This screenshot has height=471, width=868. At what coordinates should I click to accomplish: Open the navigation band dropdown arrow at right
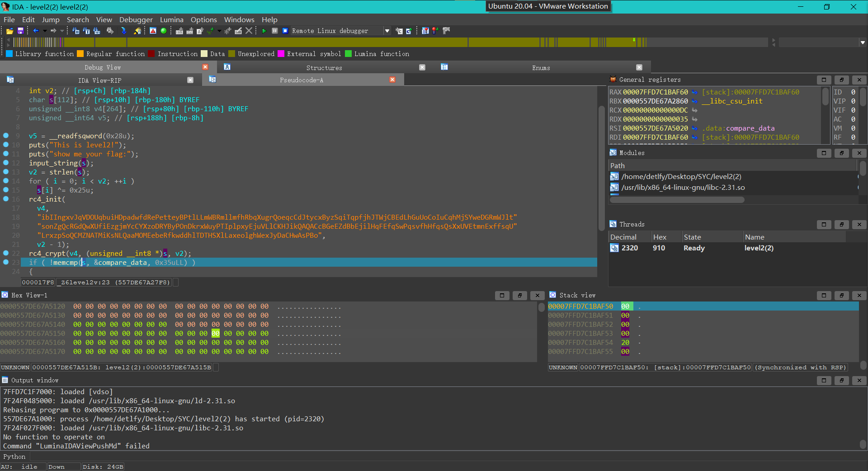point(863,42)
